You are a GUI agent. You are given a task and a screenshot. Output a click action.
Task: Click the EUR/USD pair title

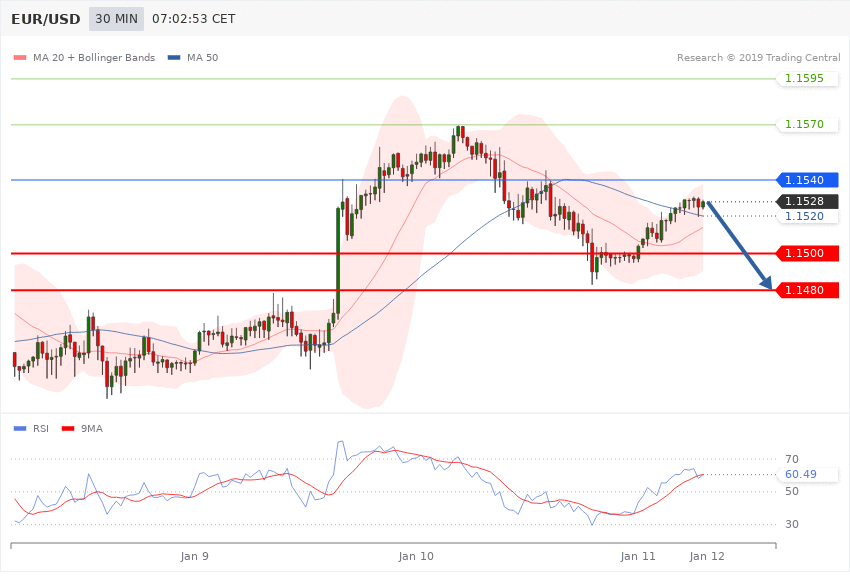coord(46,19)
